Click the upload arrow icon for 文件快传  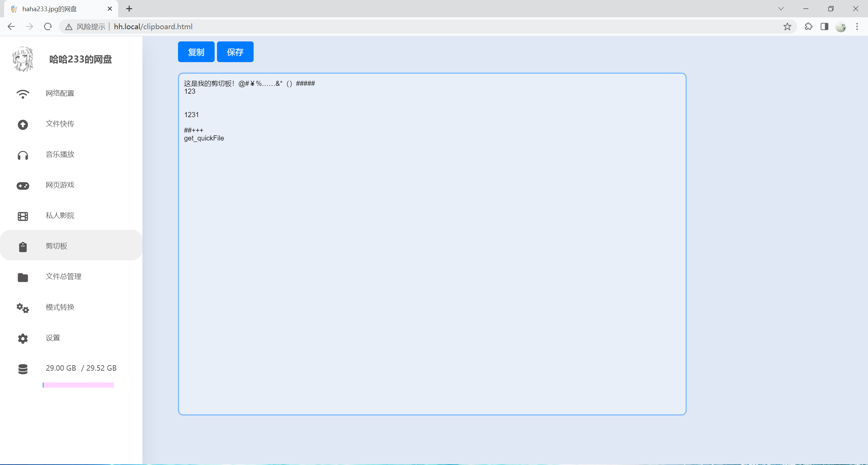pos(23,125)
